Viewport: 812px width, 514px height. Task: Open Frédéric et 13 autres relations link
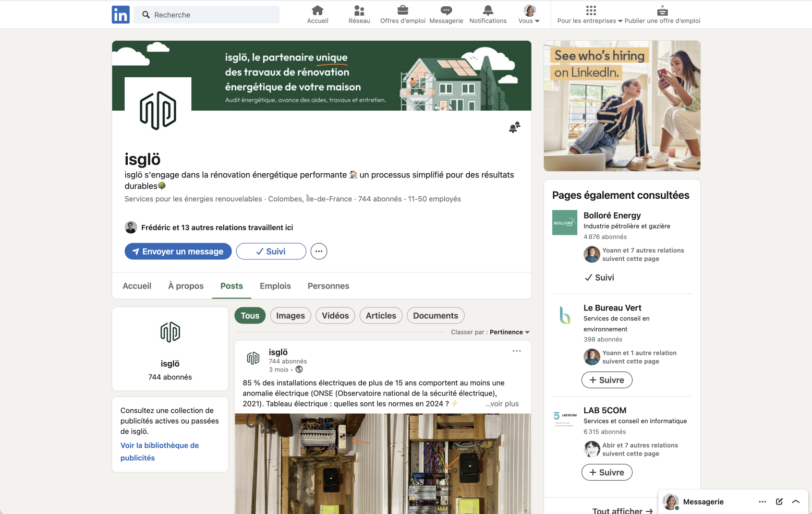pyautogui.click(x=217, y=228)
